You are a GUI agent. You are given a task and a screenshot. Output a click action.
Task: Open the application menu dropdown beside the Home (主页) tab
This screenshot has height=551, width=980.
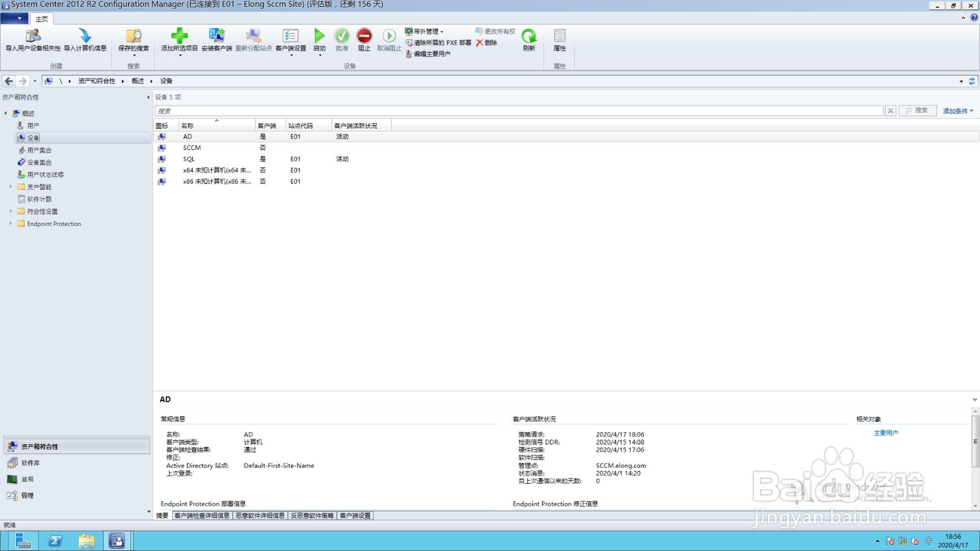click(14, 18)
